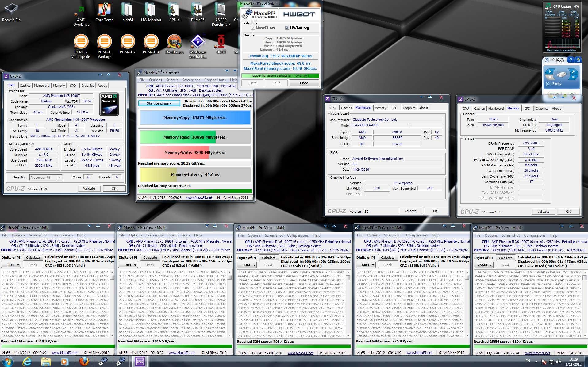Open the OCCT desktop shortcut
The width and height of the screenshot is (588, 367).
[221, 44]
